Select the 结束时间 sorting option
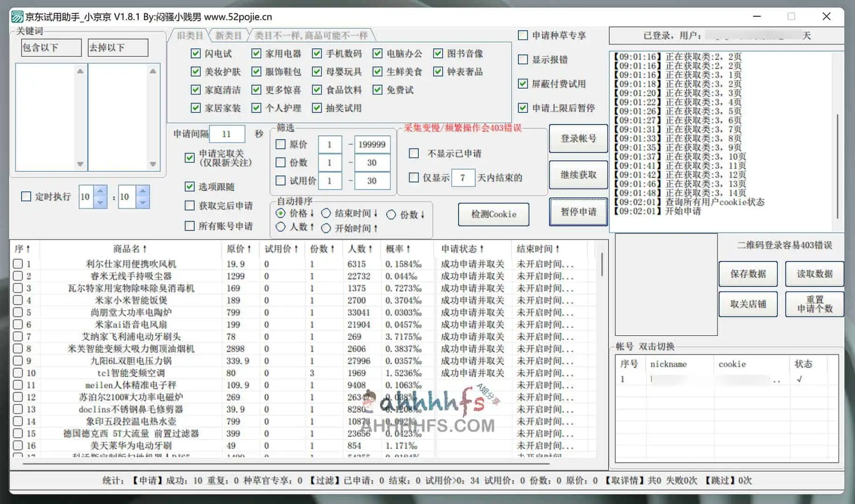855x504 pixels. tap(325, 213)
